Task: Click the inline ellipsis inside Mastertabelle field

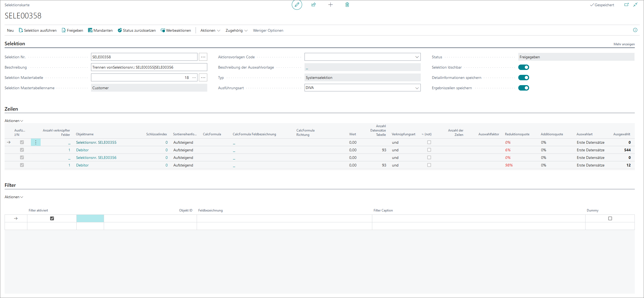Action: [x=194, y=78]
